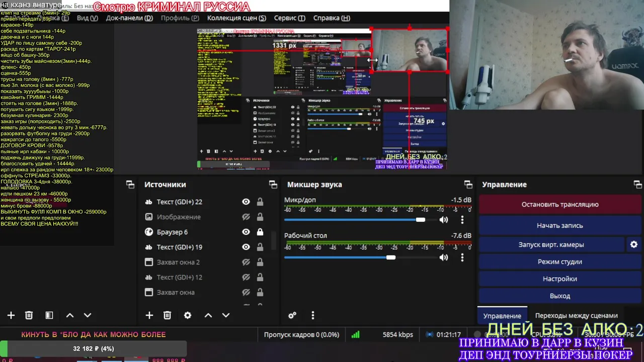Screen dimensions: 644x362
Task: Select Текст (GDI+) 12 source row
Action: [x=204, y=277]
